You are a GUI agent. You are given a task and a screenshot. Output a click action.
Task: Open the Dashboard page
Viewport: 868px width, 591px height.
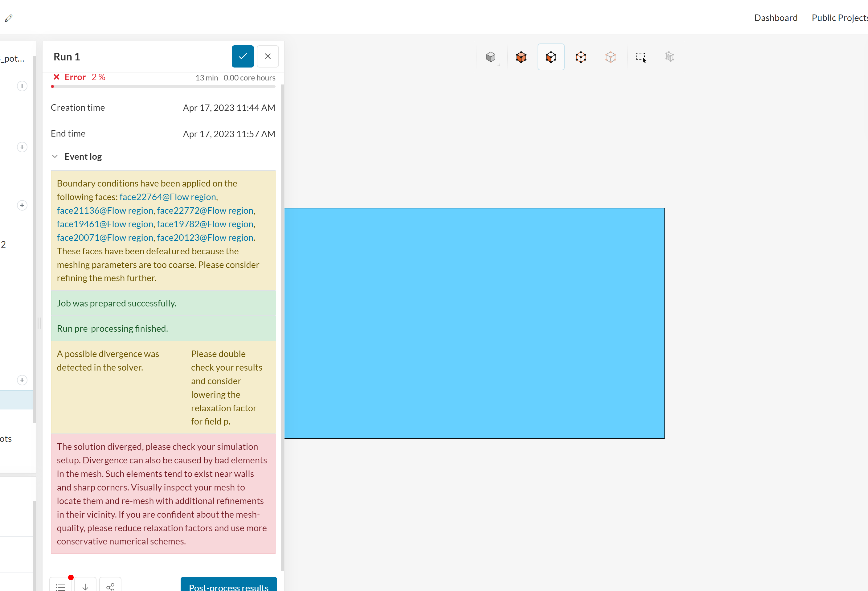[776, 18]
